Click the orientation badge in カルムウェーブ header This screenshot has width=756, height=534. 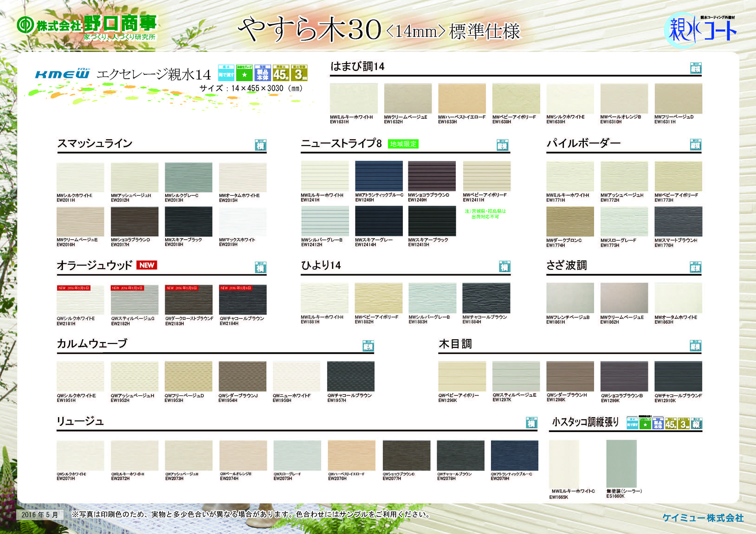[368, 346]
